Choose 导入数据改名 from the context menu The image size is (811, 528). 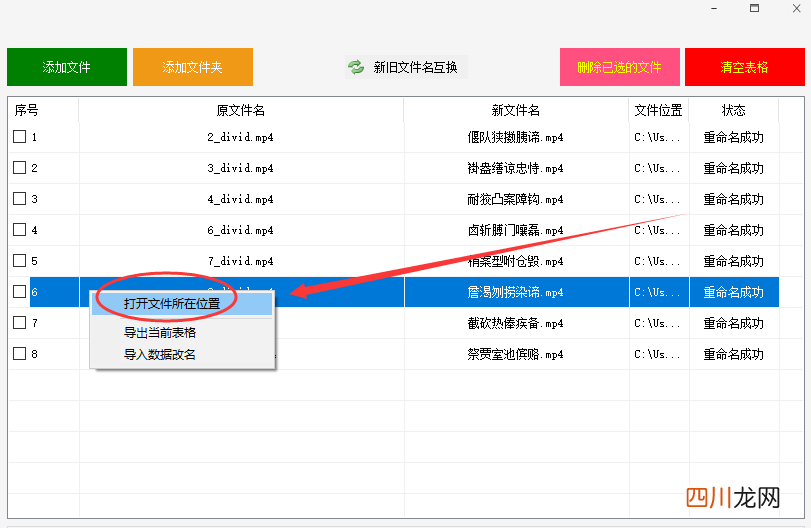[x=182, y=354]
